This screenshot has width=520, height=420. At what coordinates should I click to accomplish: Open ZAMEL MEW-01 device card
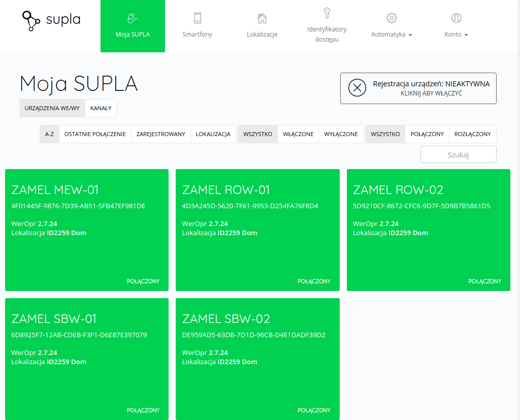pyautogui.click(x=87, y=230)
